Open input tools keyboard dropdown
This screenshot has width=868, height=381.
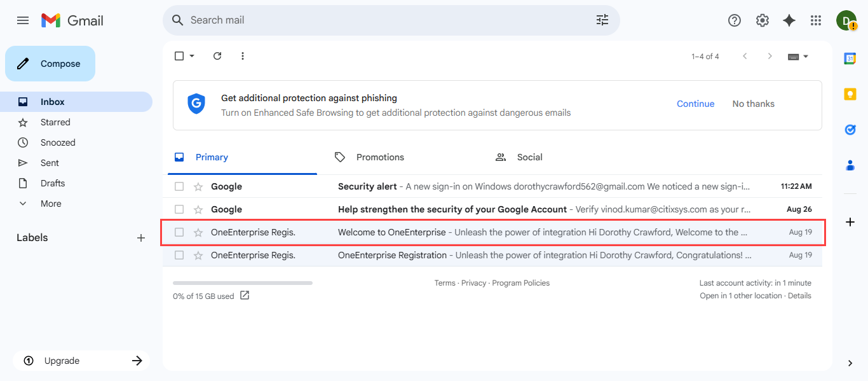806,57
